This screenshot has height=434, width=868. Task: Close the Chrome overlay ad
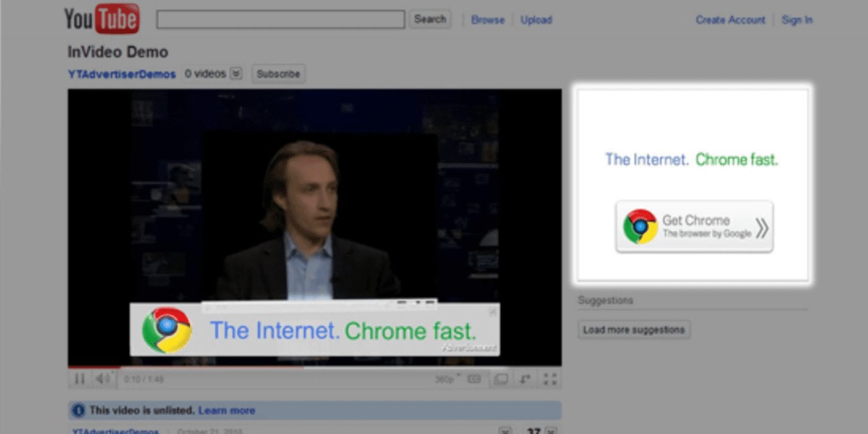pos(493,312)
